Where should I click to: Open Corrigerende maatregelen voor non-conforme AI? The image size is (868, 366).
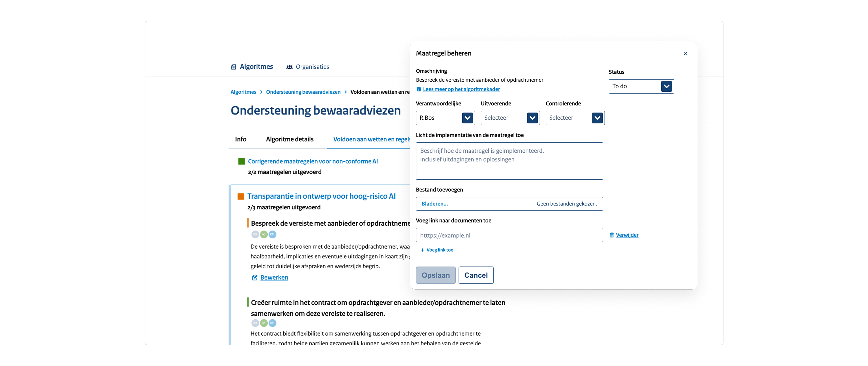pos(313,162)
